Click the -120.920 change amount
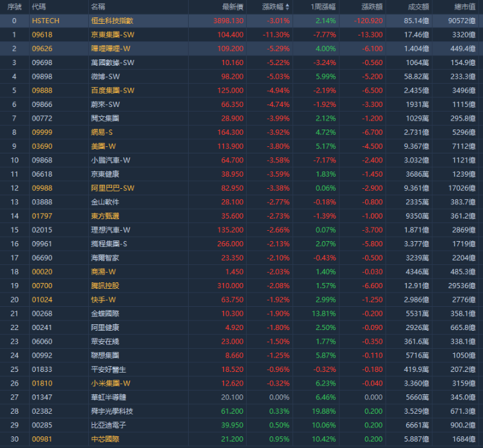This screenshot has width=483, height=448. (x=368, y=21)
